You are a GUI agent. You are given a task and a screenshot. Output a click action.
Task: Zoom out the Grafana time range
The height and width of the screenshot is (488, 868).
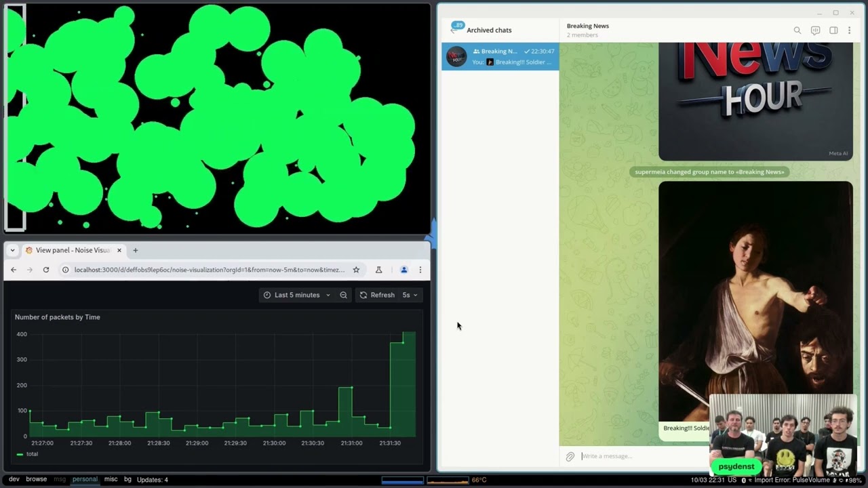[x=344, y=295]
